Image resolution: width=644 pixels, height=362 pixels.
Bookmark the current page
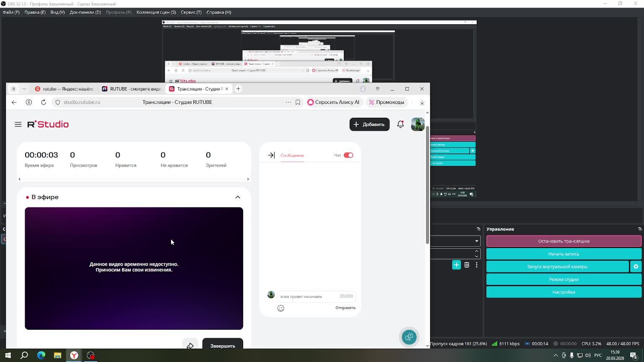coord(298,102)
